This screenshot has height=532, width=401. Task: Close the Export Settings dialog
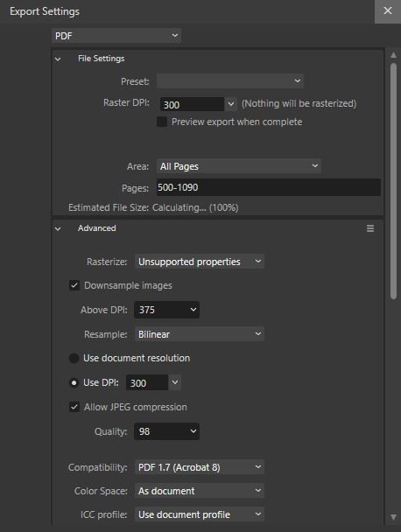coord(387,10)
